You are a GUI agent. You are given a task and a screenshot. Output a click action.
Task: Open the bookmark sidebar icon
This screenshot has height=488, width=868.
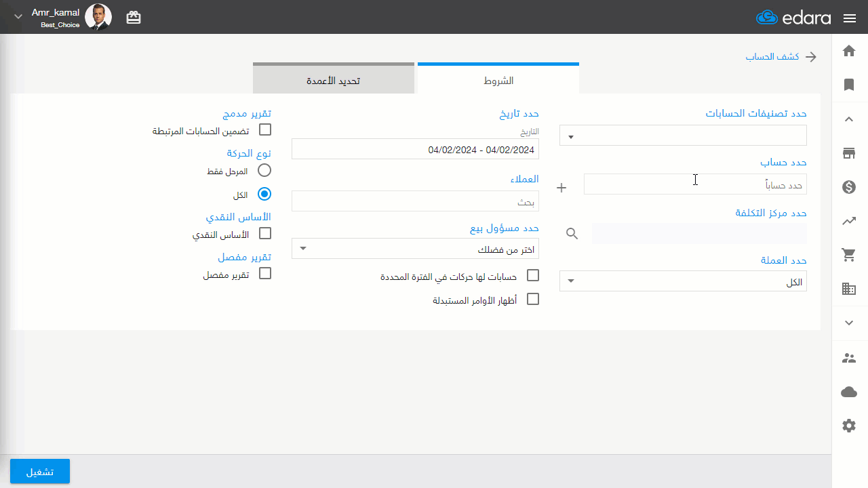(849, 85)
